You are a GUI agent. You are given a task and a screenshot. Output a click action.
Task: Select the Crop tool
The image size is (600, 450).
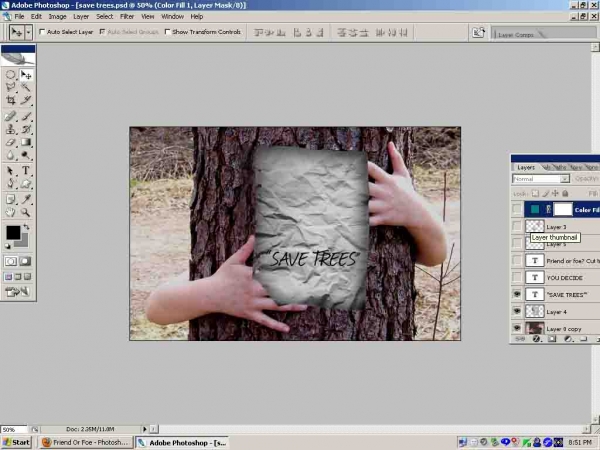click(11, 100)
